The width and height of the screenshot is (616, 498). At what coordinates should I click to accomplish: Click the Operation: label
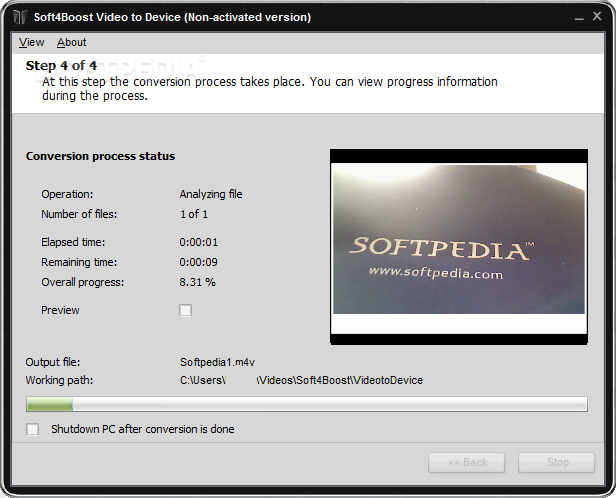67,194
